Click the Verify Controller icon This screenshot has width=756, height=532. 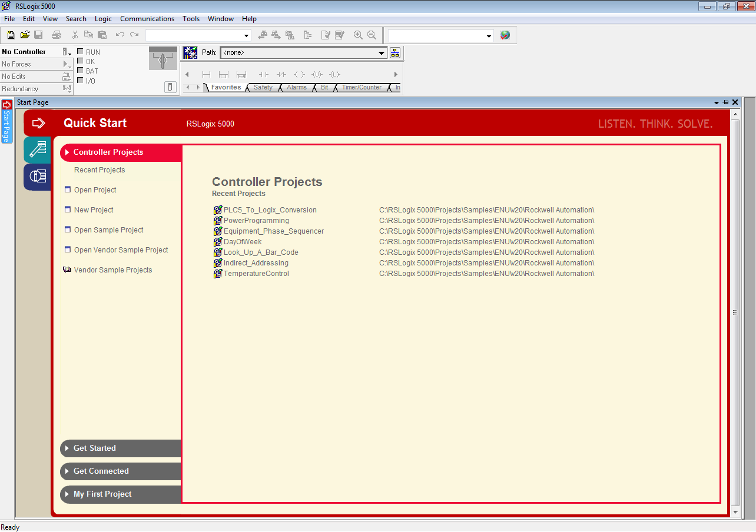339,35
